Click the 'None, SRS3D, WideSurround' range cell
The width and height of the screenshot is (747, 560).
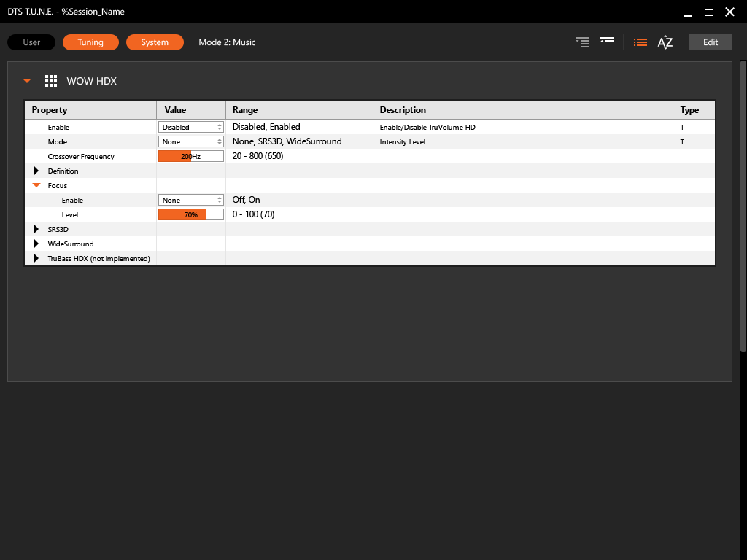(287, 141)
